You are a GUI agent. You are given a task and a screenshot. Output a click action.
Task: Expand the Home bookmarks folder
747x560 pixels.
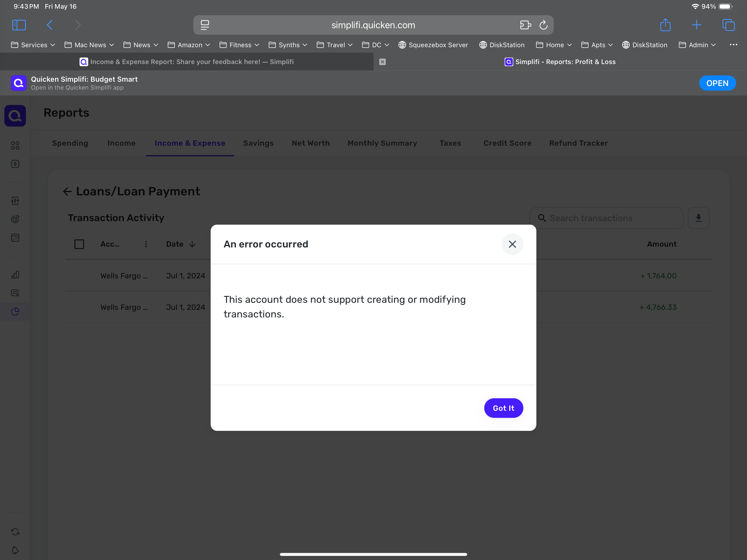(x=554, y=45)
